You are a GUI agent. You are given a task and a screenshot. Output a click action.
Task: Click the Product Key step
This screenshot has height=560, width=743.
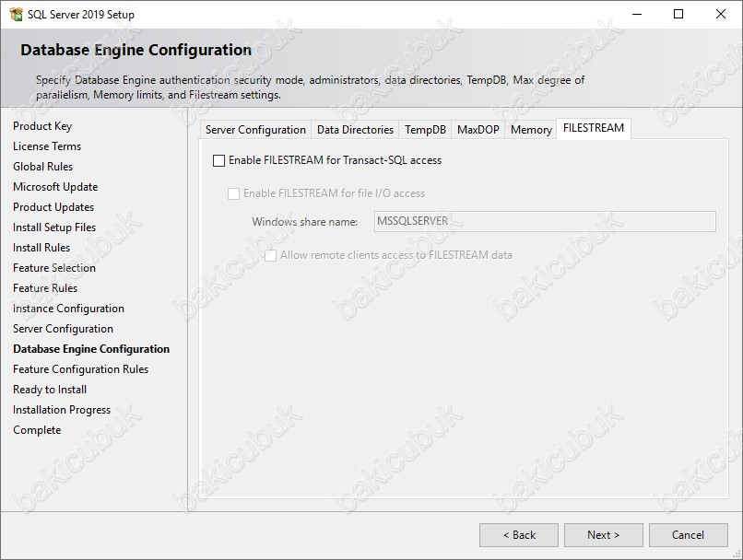tap(42, 126)
